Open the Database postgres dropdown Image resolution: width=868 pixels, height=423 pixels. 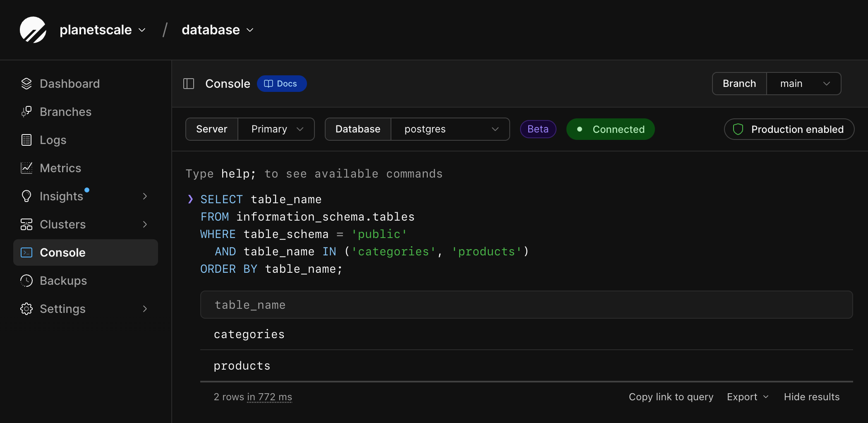(450, 129)
